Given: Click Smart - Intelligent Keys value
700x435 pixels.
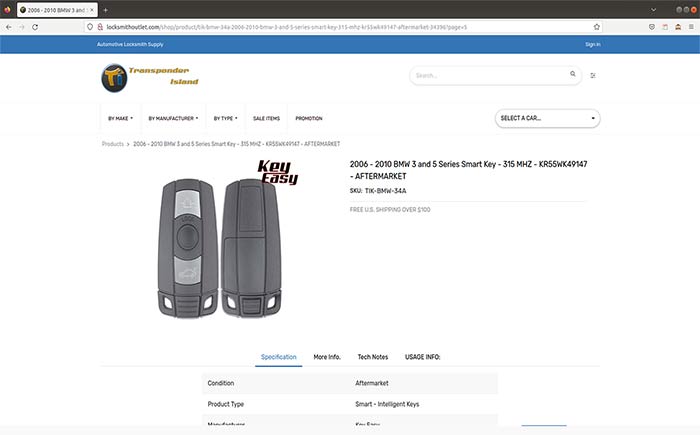Looking at the screenshot, I should tap(387, 404).
